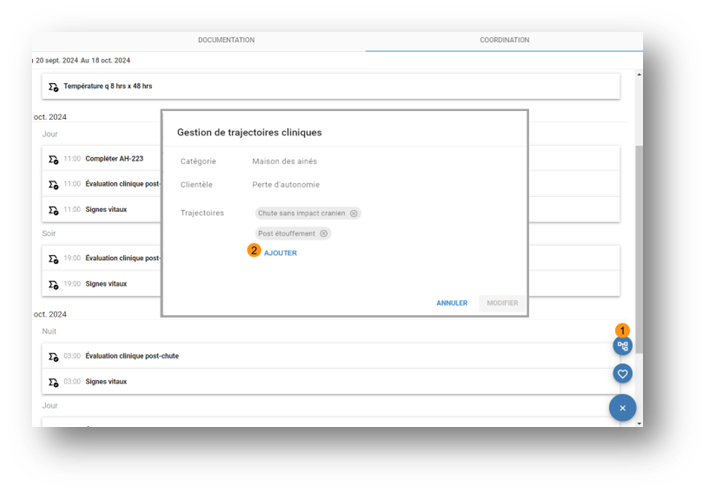Switch to the Coordination tab

point(504,40)
